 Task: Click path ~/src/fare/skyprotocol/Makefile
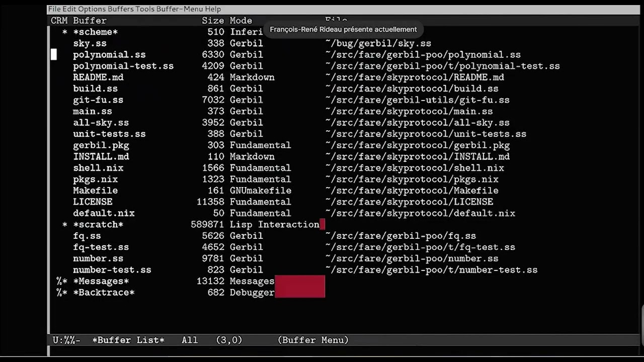click(x=412, y=191)
